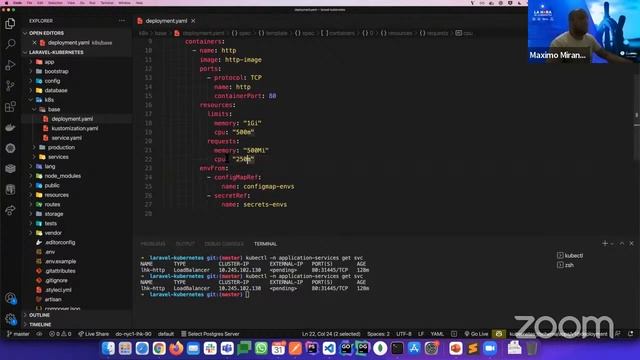
Task: Expand the config folder
Action: tap(52, 81)
